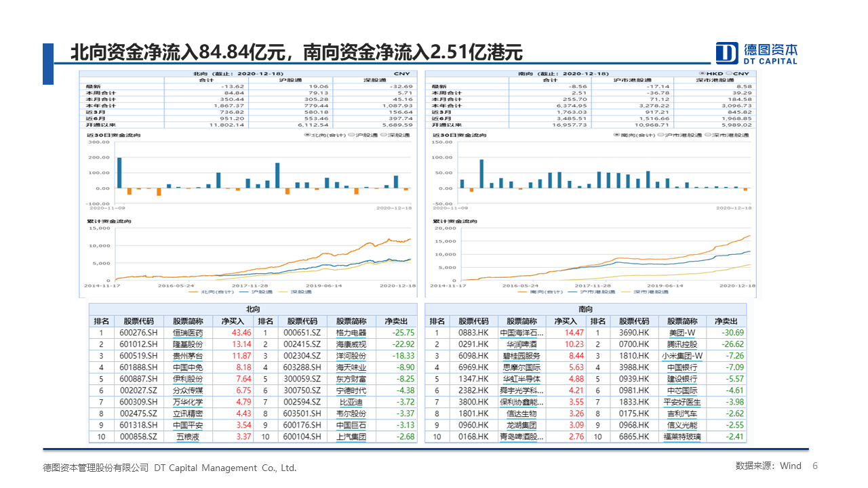This screenshot has width=868, height=488.
Task: Click the 中芯国际 stock name
Action: tap(682, 390)
